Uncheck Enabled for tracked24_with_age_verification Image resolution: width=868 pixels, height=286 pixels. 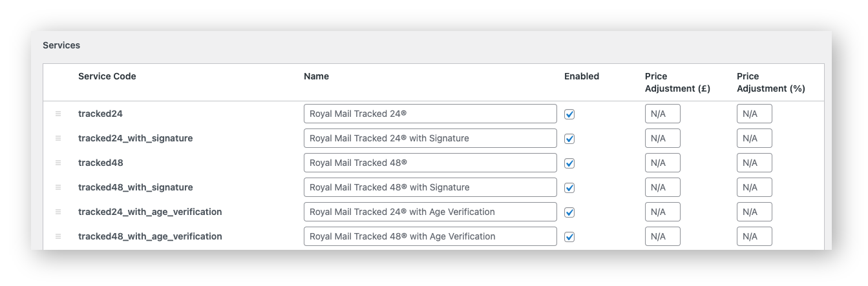click(569, 212)
